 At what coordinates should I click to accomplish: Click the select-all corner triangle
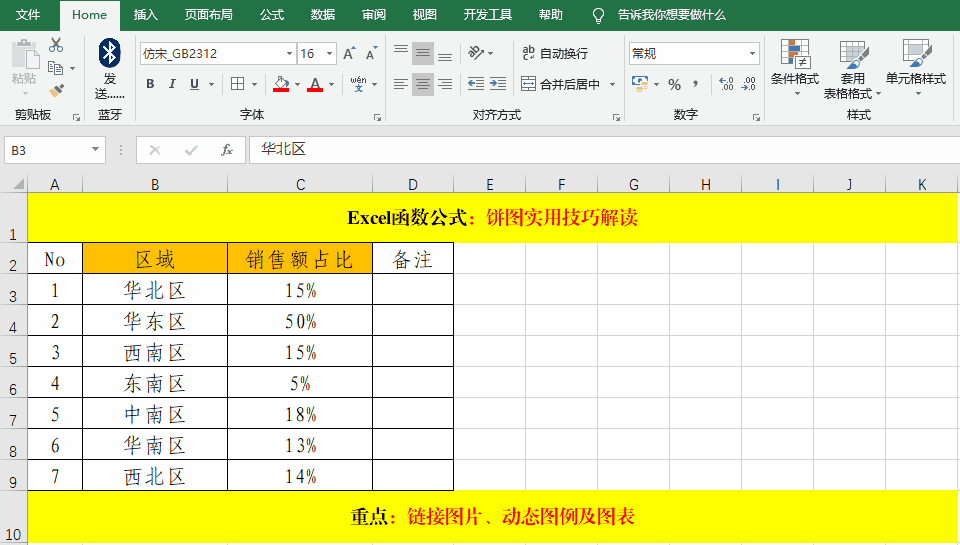point(18,184)
